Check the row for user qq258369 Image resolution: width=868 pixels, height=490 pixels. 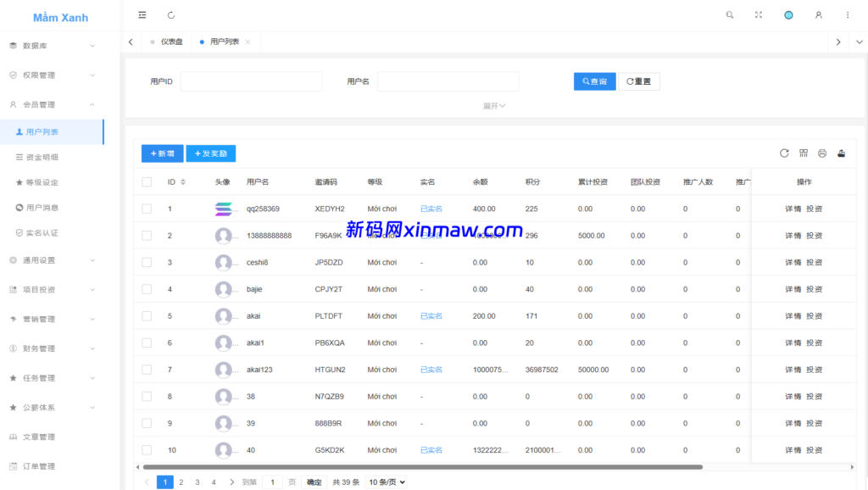click(147, 209)
